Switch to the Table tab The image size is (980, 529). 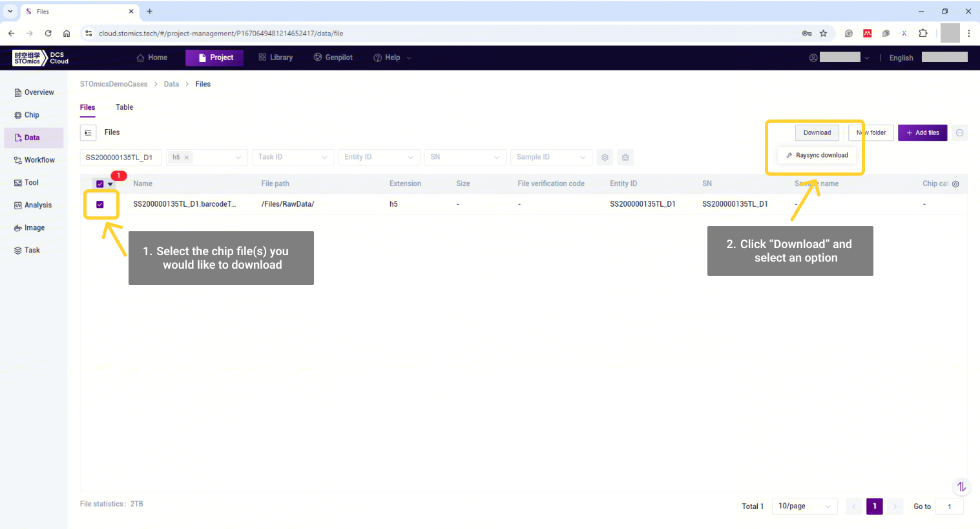click(x=124, y=107)
